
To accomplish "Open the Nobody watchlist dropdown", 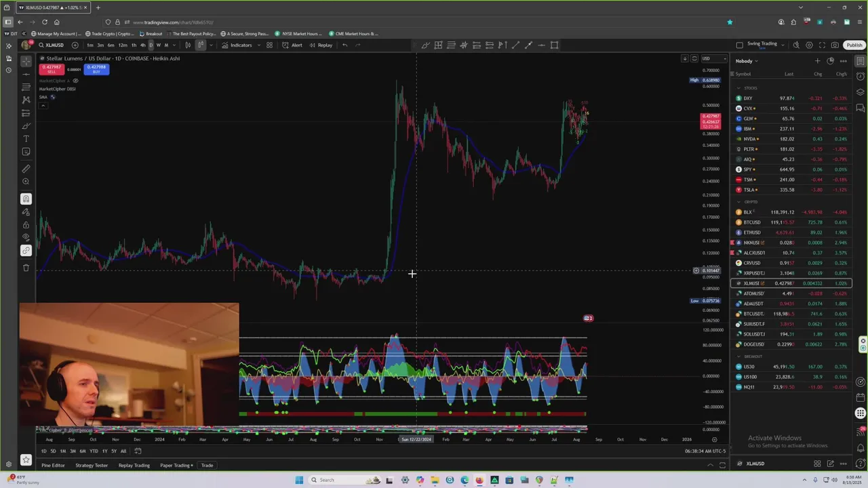I will pos(747,61).
